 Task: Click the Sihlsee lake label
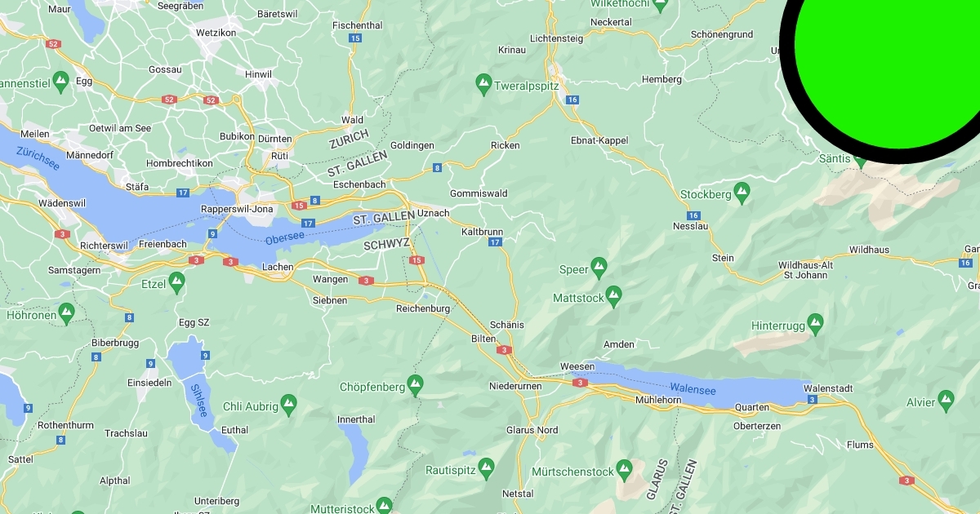198,401
